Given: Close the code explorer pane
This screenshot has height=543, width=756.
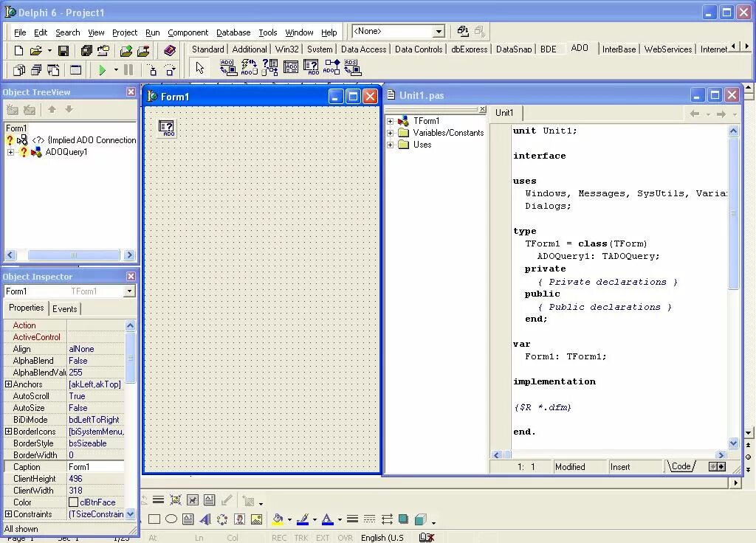Looking at the screenshot, I should [x=482, y=109].
